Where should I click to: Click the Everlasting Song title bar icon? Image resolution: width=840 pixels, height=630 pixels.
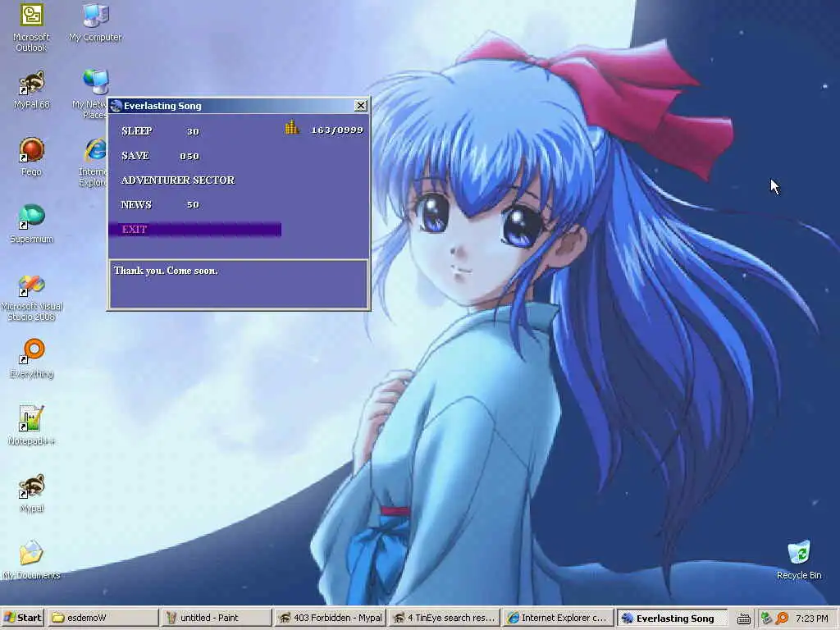point(116,106)
